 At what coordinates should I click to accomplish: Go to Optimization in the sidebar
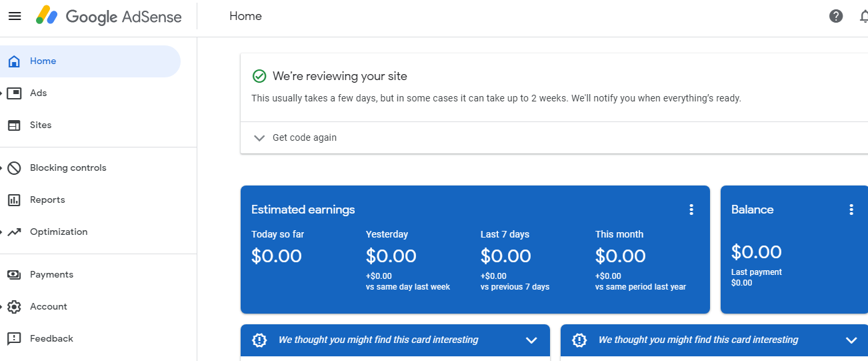59,232
